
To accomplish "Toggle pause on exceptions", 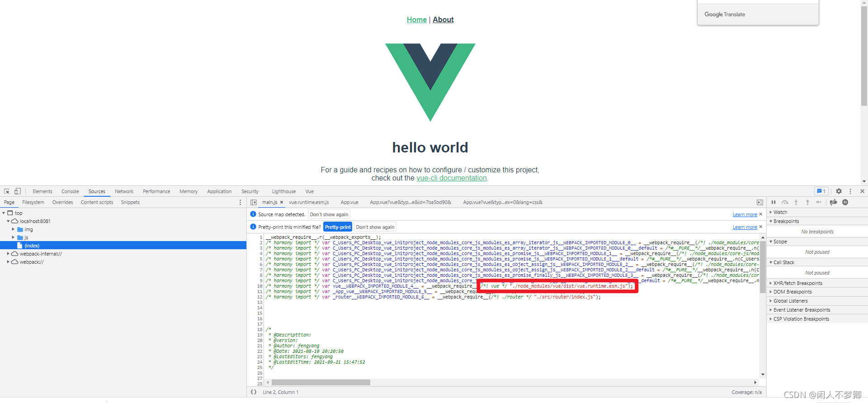I will point(845,202).
